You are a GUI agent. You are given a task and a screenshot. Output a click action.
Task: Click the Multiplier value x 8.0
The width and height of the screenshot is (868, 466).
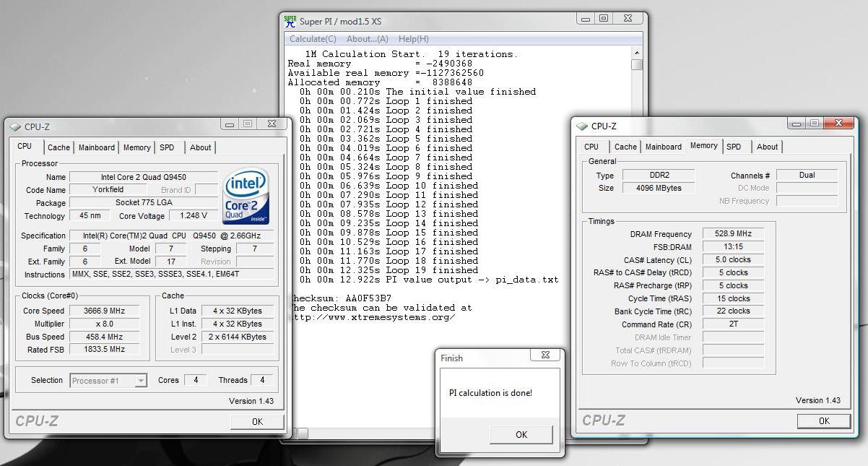pos(105,324)
